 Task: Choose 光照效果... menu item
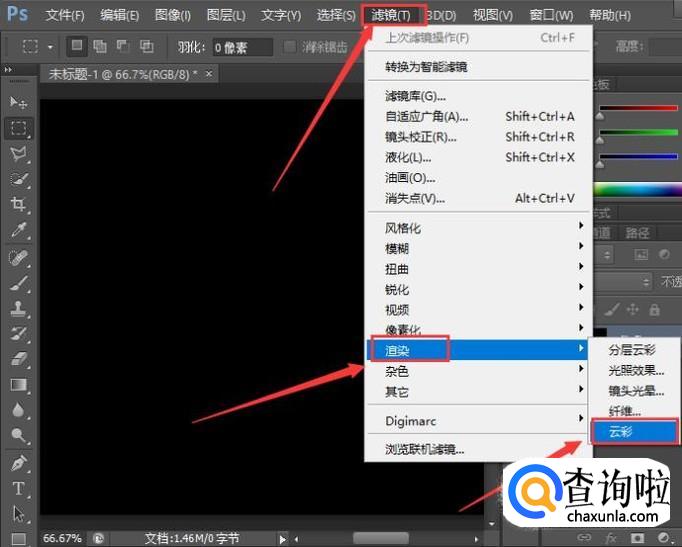pyautogui.click(x=634, y=370)
